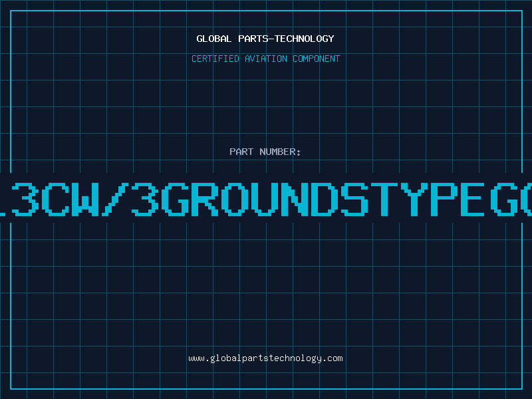Click the word AVIATION in subtitle

[x=266, y=59]
